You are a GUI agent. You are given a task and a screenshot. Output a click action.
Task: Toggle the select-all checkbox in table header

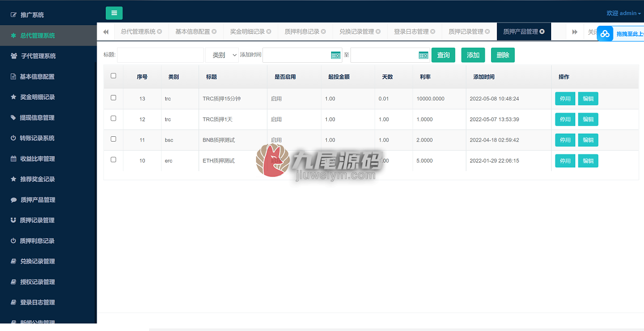tap(113, 76)
